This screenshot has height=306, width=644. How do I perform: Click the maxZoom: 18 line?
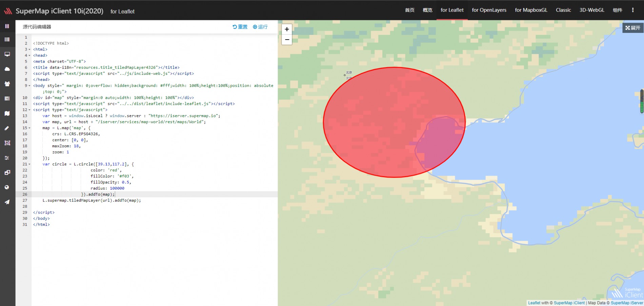tap(66, 146)
